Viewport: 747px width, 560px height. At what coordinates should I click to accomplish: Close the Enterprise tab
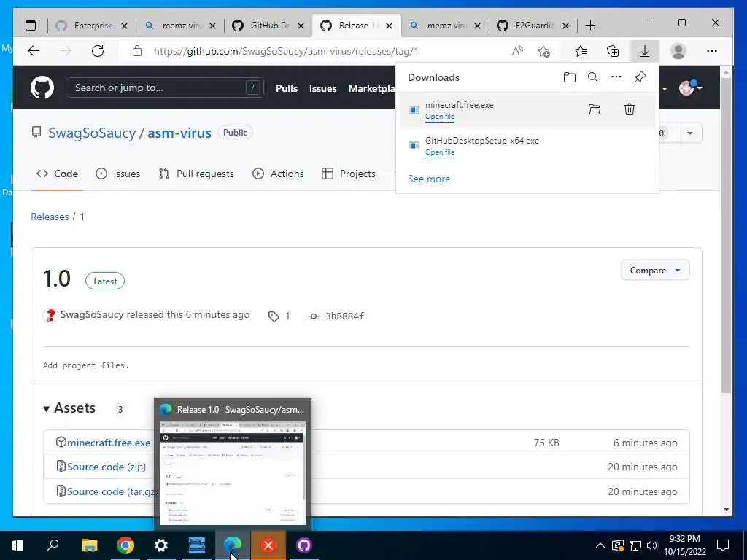[124, 26]
